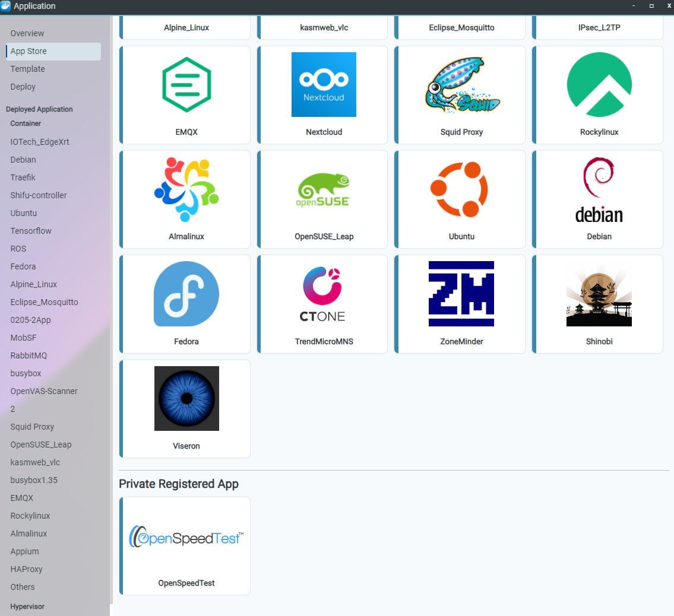The image size is (674, 616).
Task: Select the OpenSUSE_Leap chameleon logo
Action: point(324,189)
